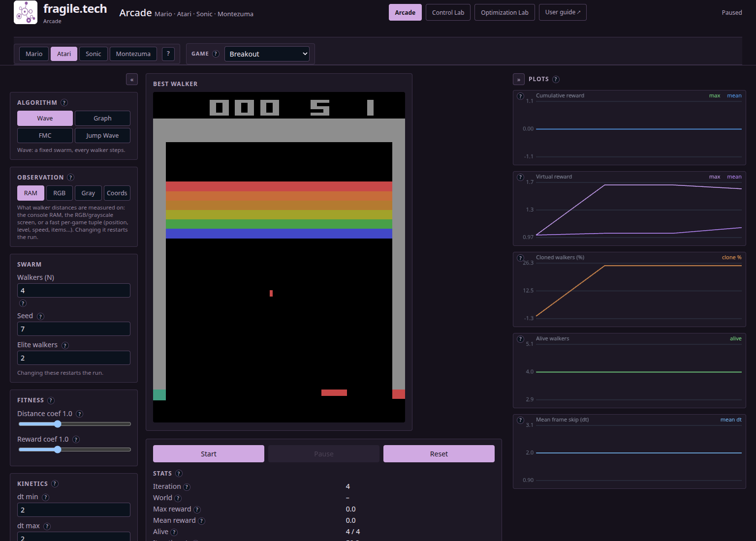Click help icon beside GAME label
756x541 pixels.
coord(216,54)
